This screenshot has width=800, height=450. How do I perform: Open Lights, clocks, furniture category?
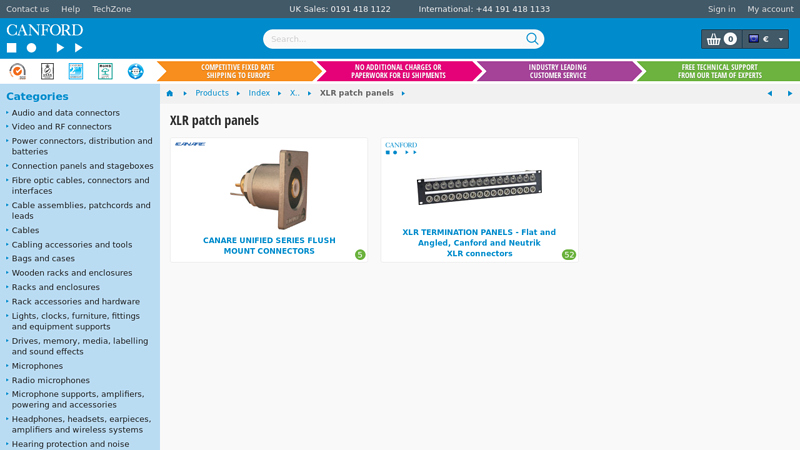click(76, 321)
